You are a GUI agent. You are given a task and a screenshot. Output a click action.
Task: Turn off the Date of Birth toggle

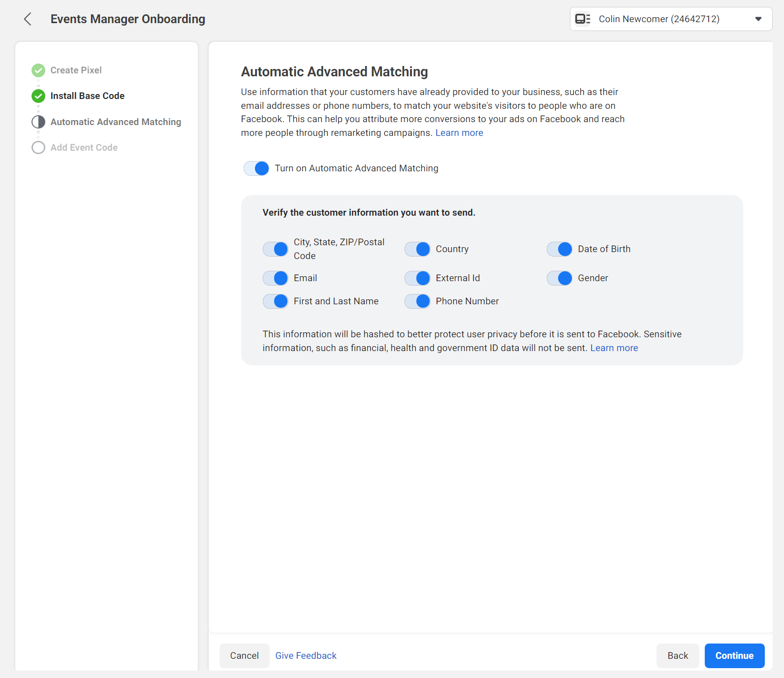tap(560, 249)
